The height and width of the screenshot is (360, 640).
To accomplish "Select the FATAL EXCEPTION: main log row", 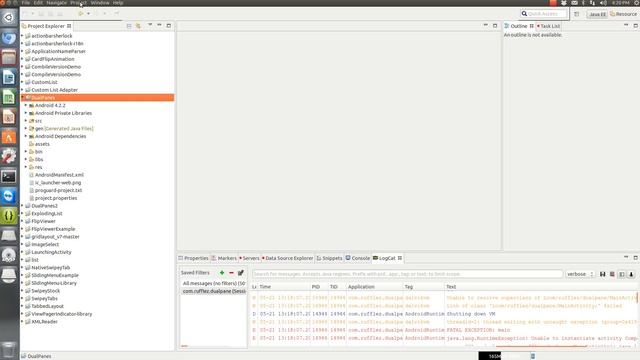I will click(444, 330).
